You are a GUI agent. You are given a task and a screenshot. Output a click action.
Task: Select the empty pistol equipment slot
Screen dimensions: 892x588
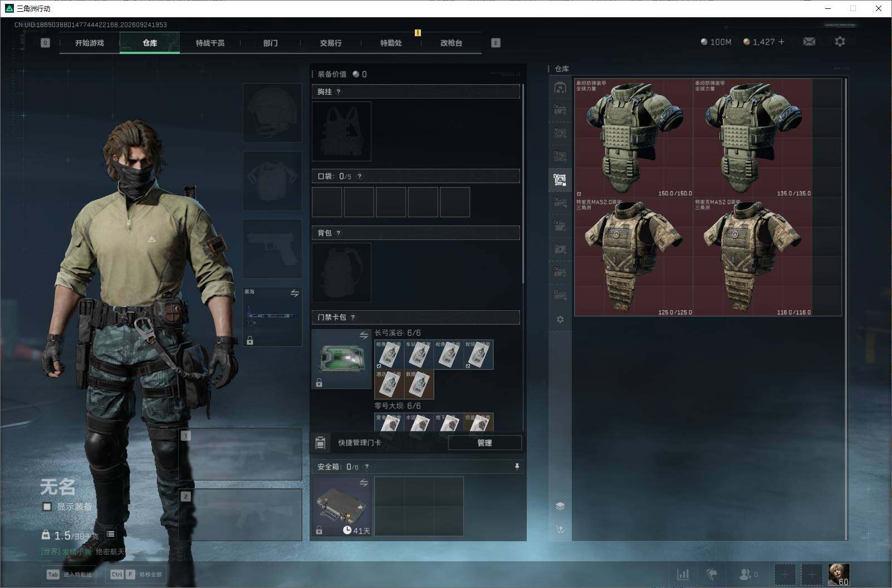[272, 248]
